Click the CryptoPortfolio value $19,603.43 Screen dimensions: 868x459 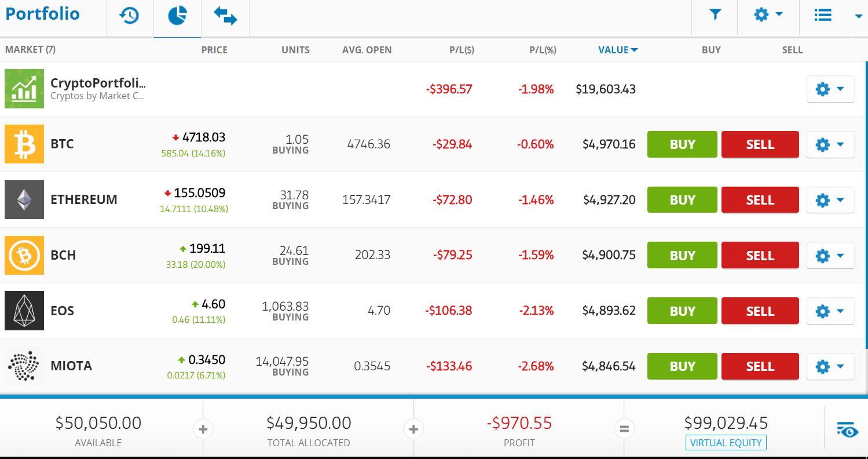[x=606, y=89]
